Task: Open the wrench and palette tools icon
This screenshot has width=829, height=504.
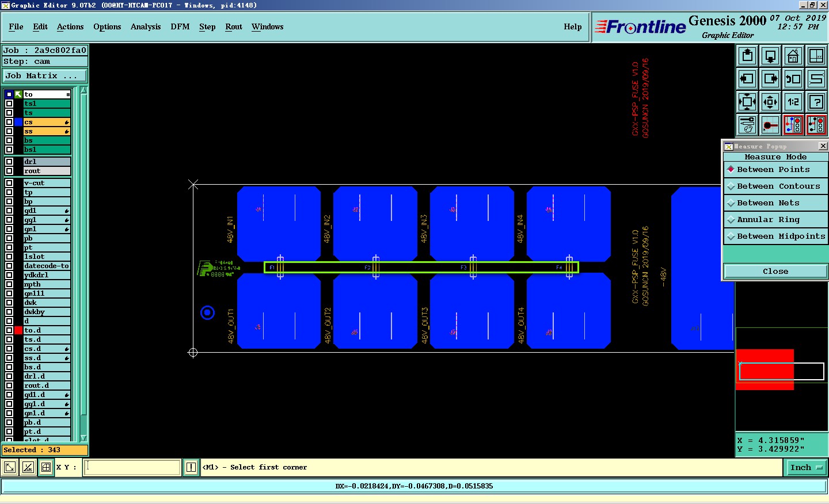Action: click(747, 124)
